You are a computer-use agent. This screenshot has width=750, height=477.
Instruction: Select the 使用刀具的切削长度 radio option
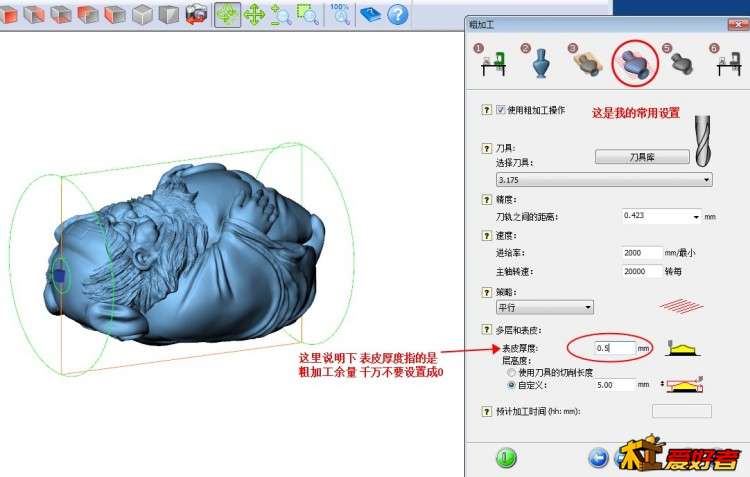513,372
